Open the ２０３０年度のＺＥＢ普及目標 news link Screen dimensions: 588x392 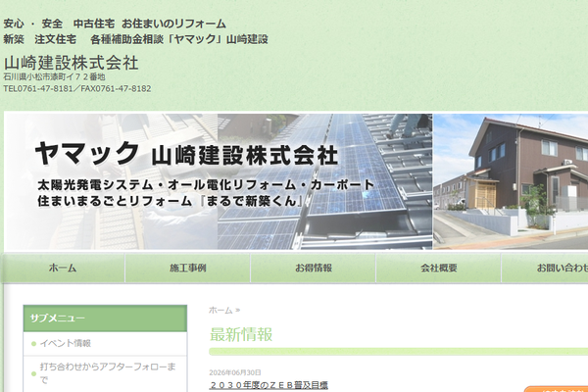(x=269, y=385)
